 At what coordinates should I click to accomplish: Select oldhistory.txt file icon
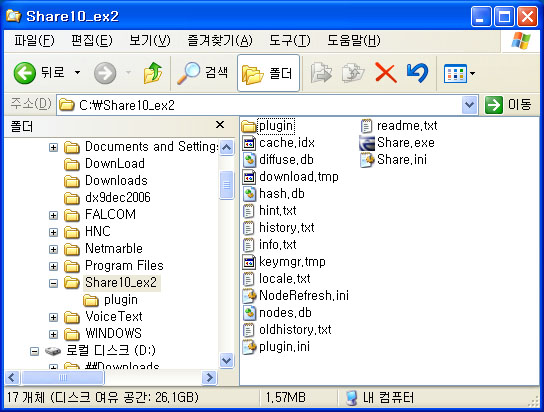249,330
